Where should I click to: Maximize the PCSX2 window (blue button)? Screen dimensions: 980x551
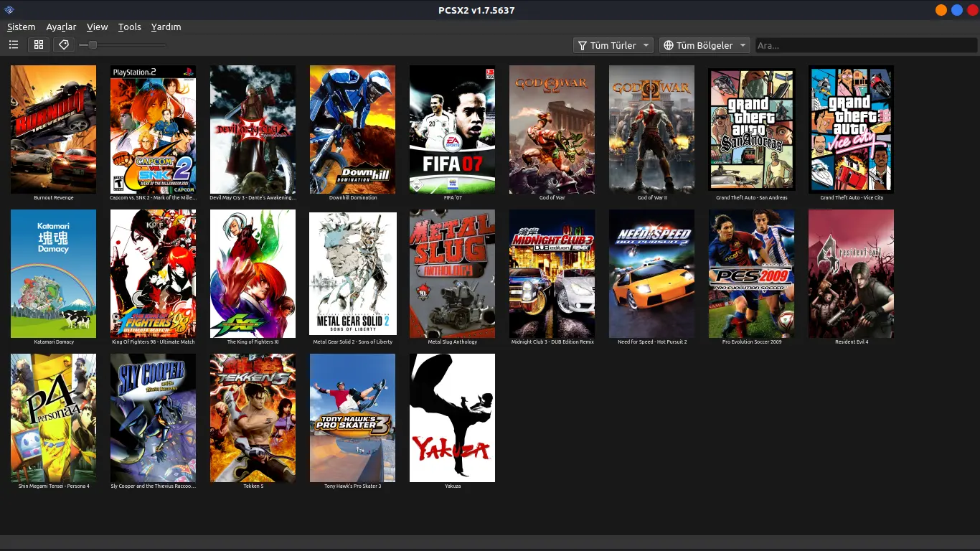[x=956, y=10]
